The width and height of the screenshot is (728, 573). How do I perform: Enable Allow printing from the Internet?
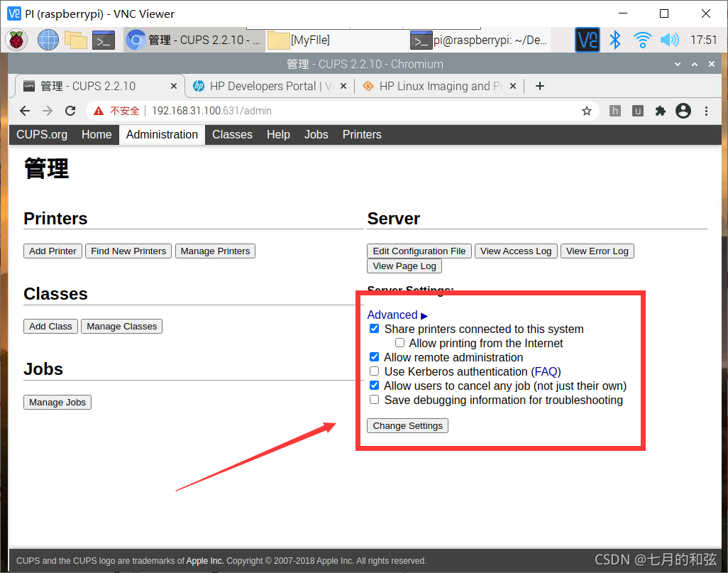tap(399, 343)
